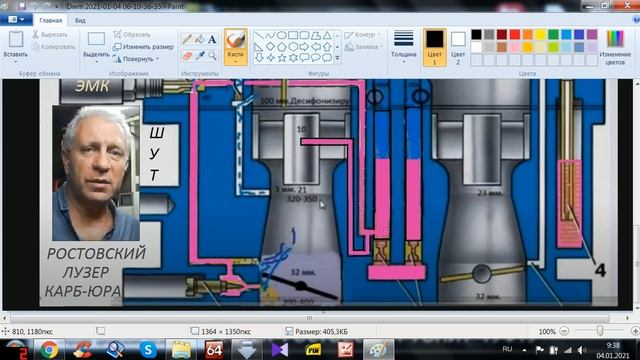Pick the Right arrow shape
Image resolution: width=640 pixels, height=360 pixels.
pyautogui.click(x=304, y=47)
